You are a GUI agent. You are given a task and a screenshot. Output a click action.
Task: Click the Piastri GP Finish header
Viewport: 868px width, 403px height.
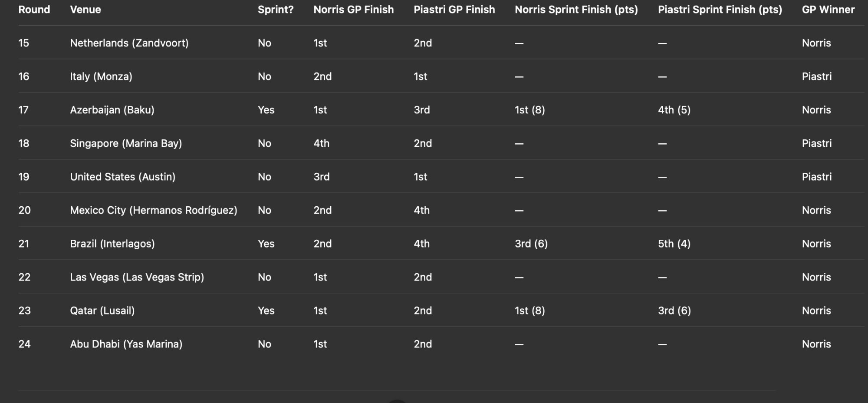point(454,10)
